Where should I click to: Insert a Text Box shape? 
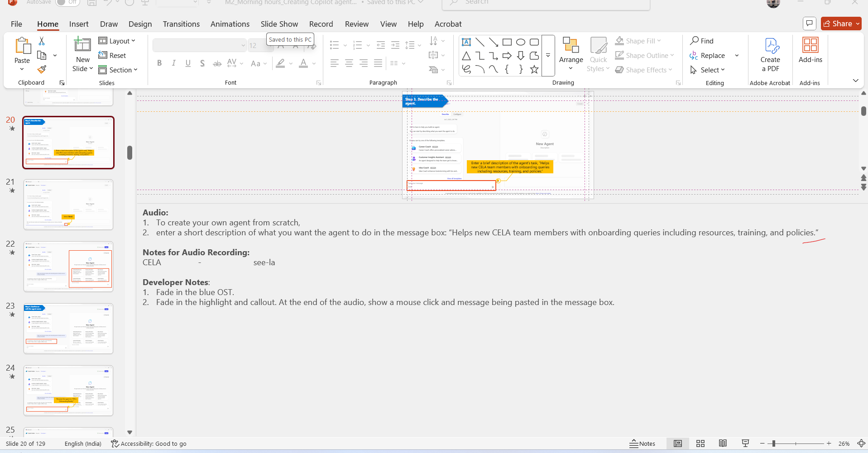tap(466, 42)
